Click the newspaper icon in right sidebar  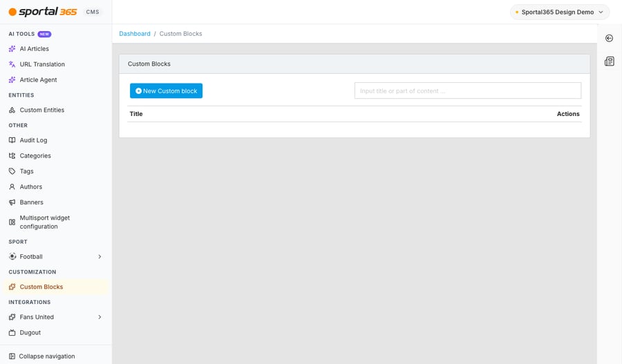pyautogui.click(x=610, y=61)
